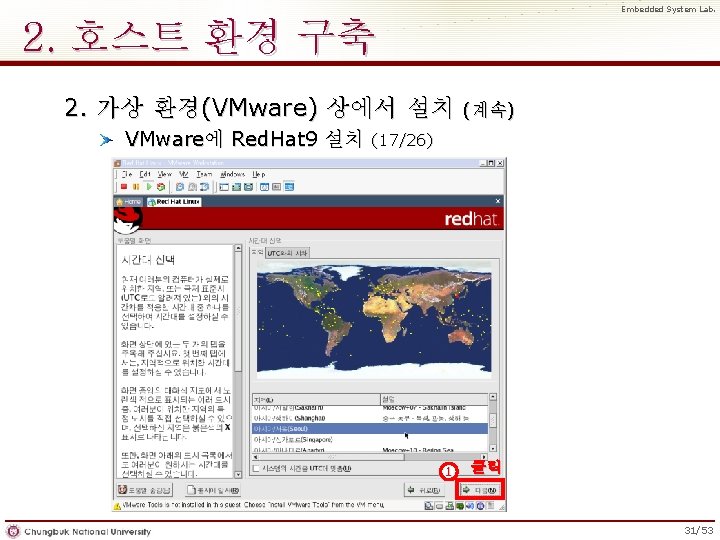The width and height of the screenshot is (720, 540).
Task: Click the first blue view-mode icon right of the separator
Action: tap(264, 187)
